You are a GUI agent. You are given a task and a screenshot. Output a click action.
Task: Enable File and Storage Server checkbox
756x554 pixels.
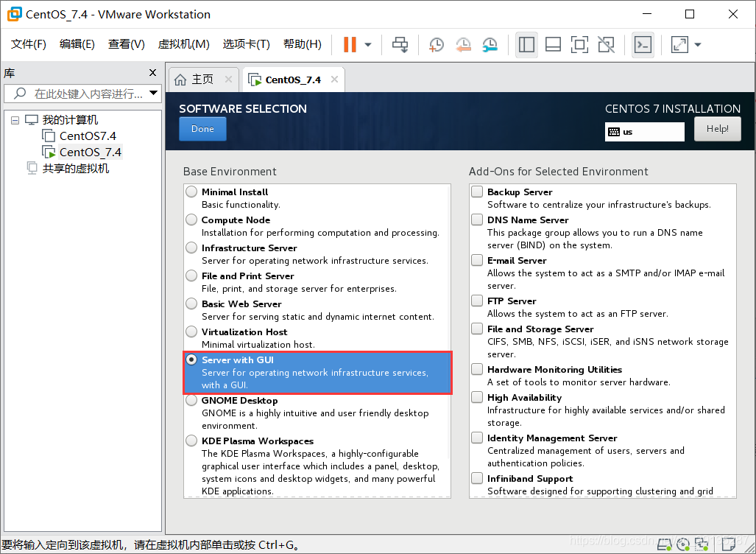coord(477,329)
